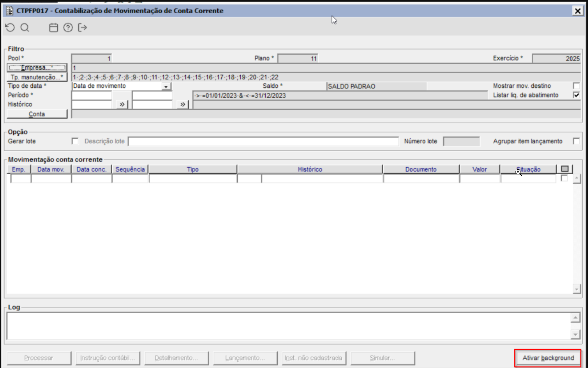The height and width of the screenshot is (368, 588).
Task: Click the Inst. não cadastrada button
Action: click(x=314, y=358)
